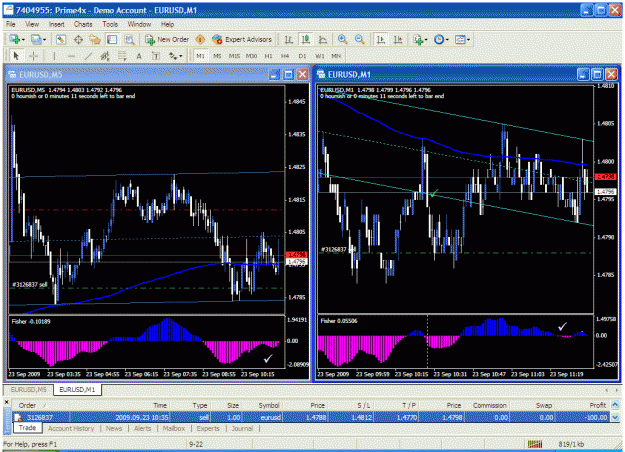
Task: Switch to the EURUSD,M1 chart tab
Action: click(77, 389)
